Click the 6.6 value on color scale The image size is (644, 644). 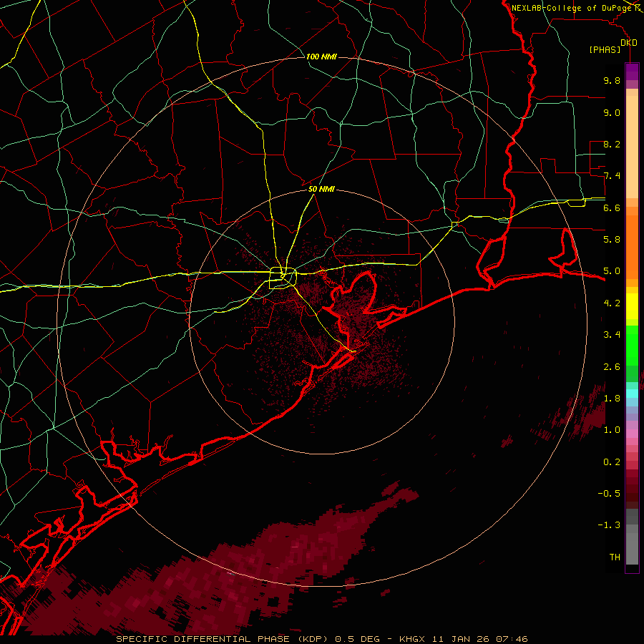click(612, 208)
